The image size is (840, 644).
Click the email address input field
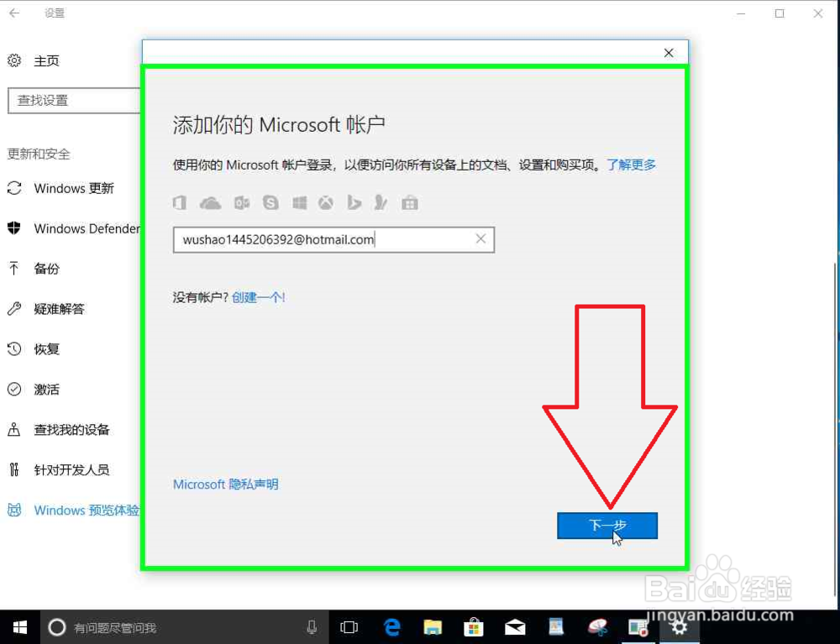point(333,240)
